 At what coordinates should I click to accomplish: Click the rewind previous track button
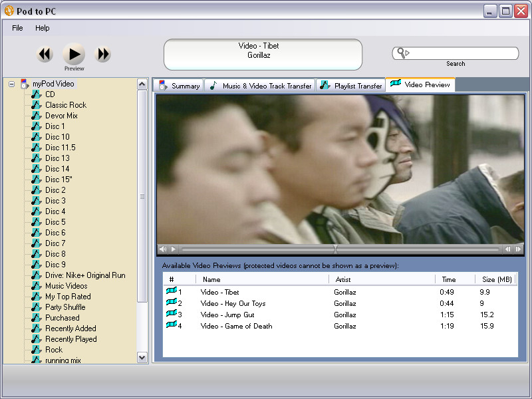click(x=45, y=54)
